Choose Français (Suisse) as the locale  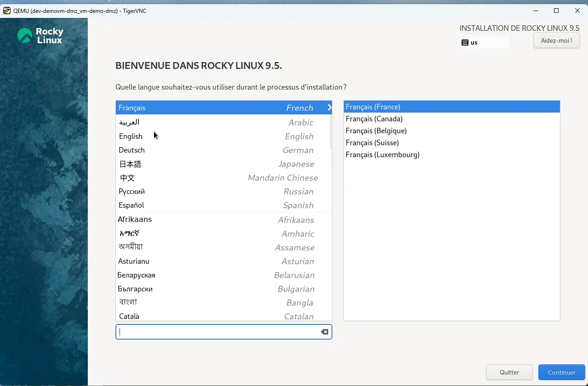(x=372, y=142)
